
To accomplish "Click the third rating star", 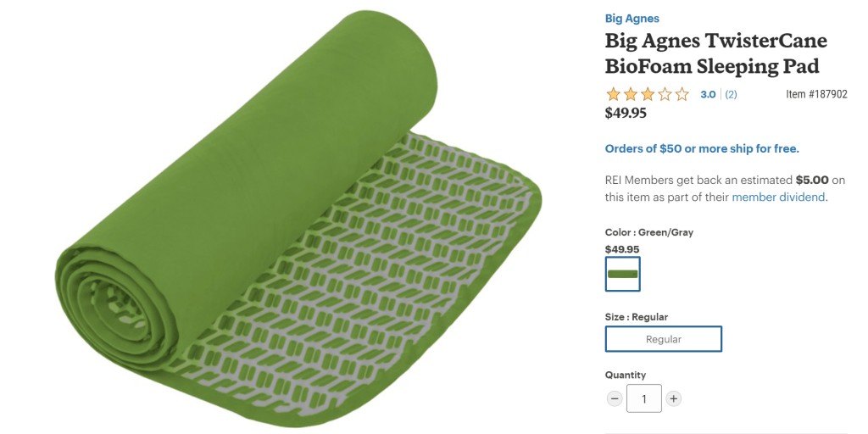I will pos(648,94).
